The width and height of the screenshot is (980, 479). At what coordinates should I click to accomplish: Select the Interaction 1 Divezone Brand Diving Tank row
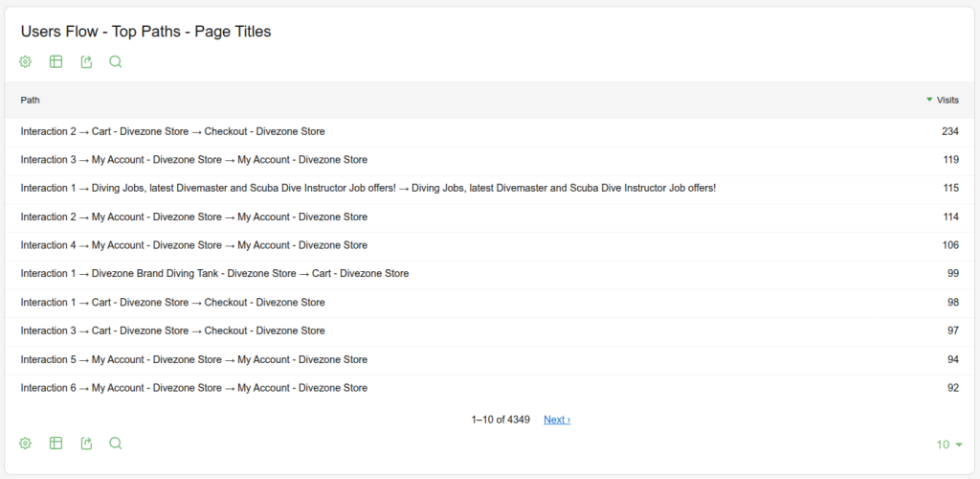490,274
